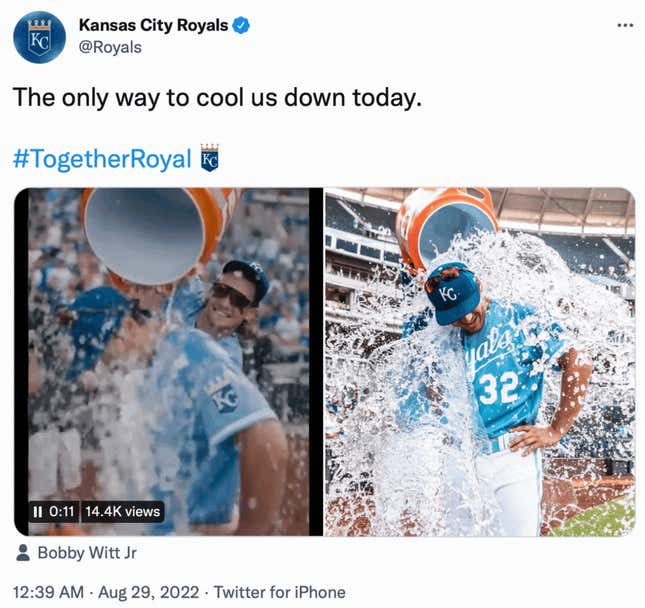Click the blue verified checkmark badge
The width and height of the screenshot is (645, 608).
click(241, 26)
